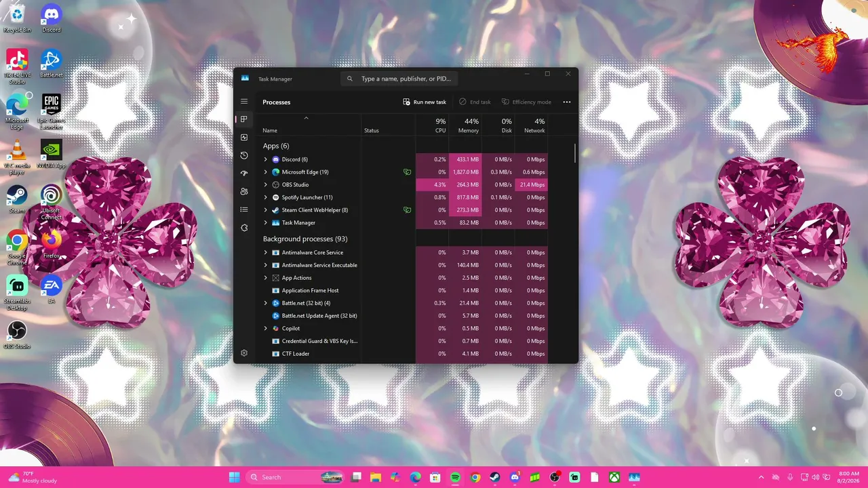Click the End task button
The height and width of the screenshot is (488, 868).
click(x=475, y=102)
